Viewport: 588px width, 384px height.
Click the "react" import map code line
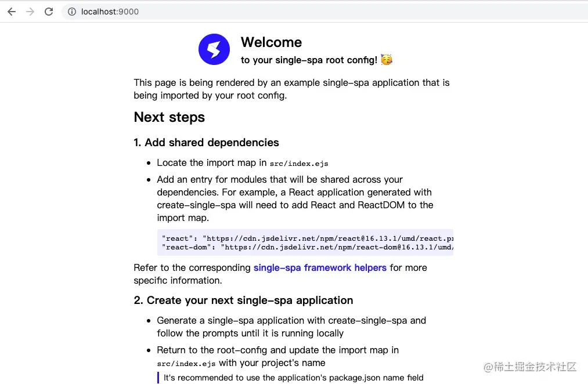click(308, 238)
